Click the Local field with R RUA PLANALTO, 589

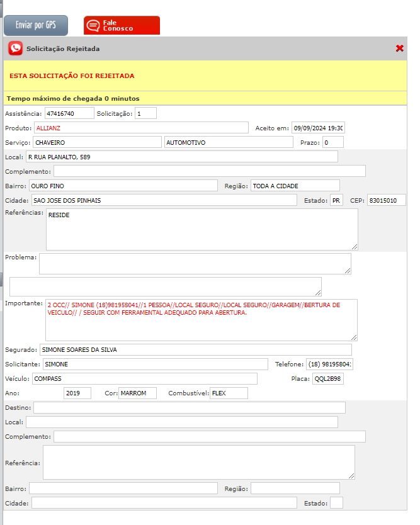tap(182, 156)
